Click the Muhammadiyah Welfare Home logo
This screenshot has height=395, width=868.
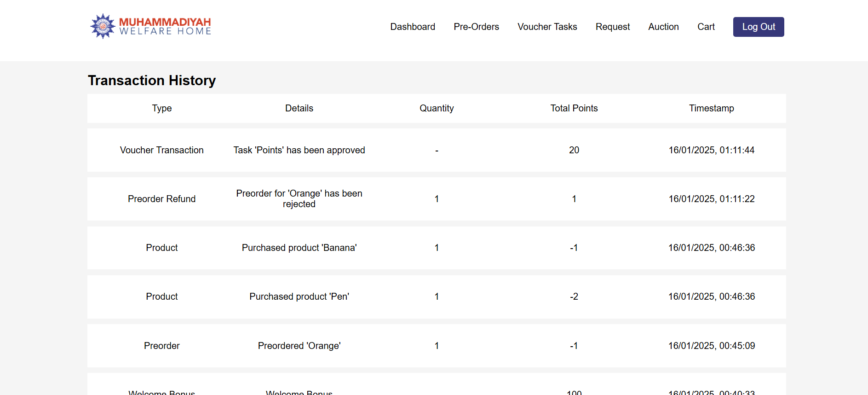pyautogui.click(x=150, y=26)
